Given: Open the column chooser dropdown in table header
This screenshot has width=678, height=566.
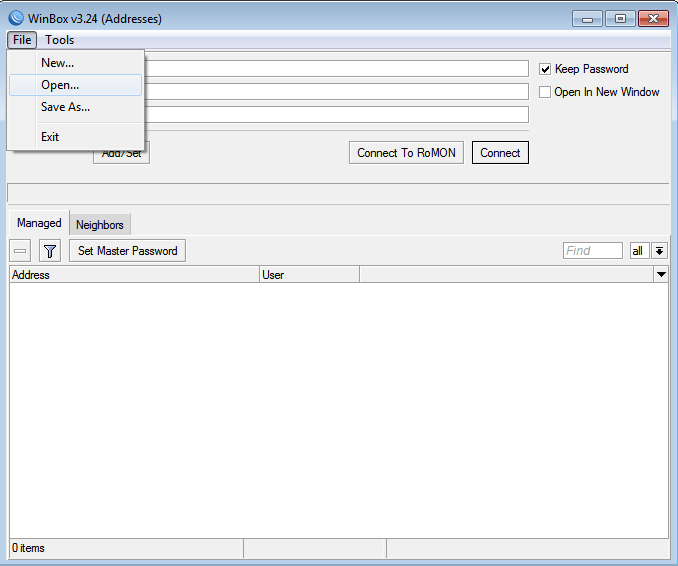Looking at the screenshot, I should 661,274.
